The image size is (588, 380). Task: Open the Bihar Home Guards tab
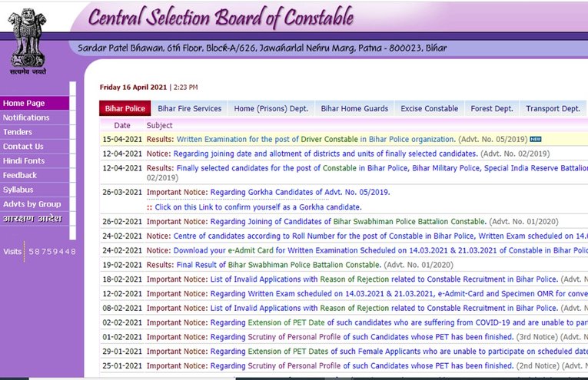click(x=354, y=109)
